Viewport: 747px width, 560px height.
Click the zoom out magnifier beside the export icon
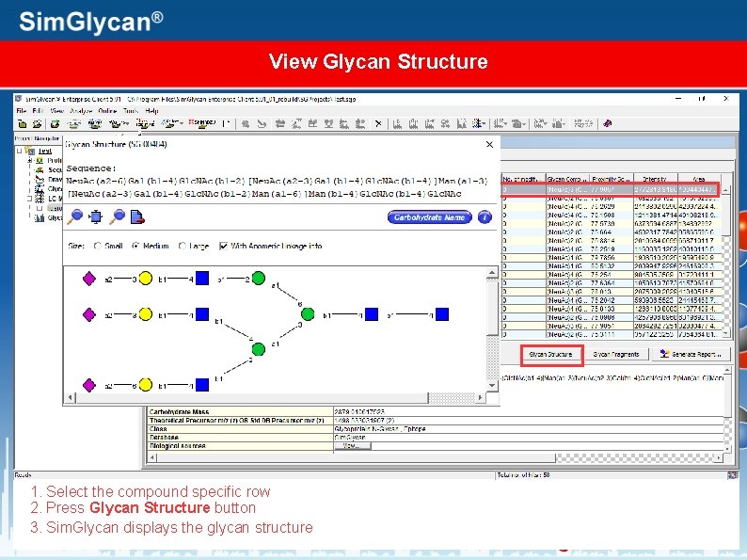tap(117, 216)
